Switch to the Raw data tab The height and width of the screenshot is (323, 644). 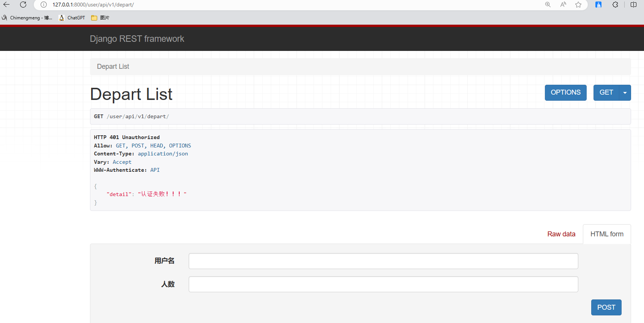561,234
